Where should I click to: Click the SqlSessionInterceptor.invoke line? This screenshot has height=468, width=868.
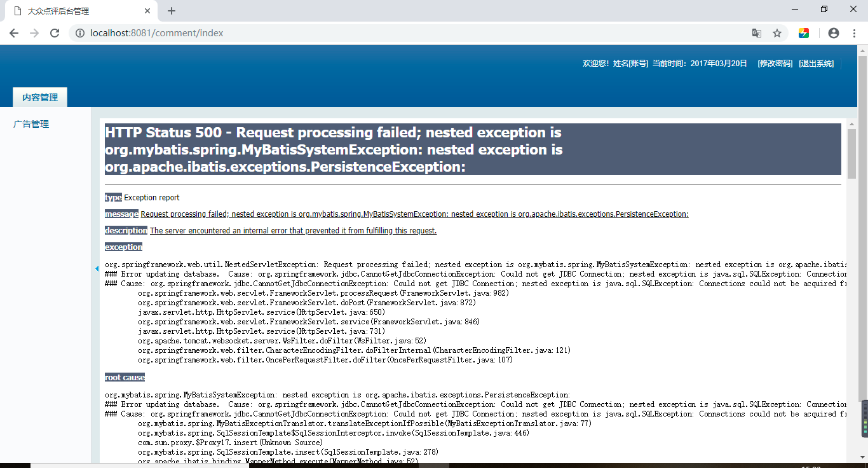(334, 432)
